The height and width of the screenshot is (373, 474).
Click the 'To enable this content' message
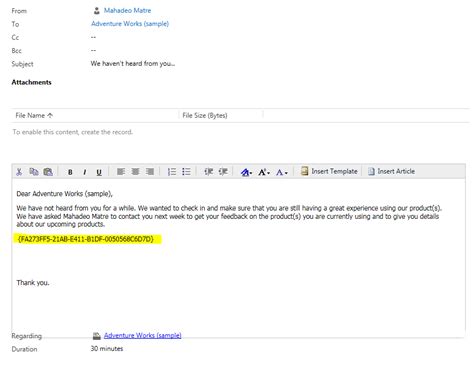[73, 132]
